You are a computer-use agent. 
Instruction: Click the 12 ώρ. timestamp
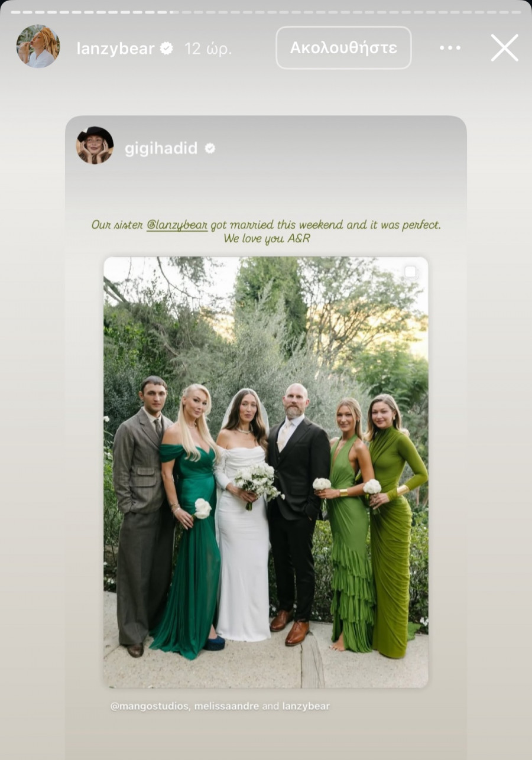[208, 48]
